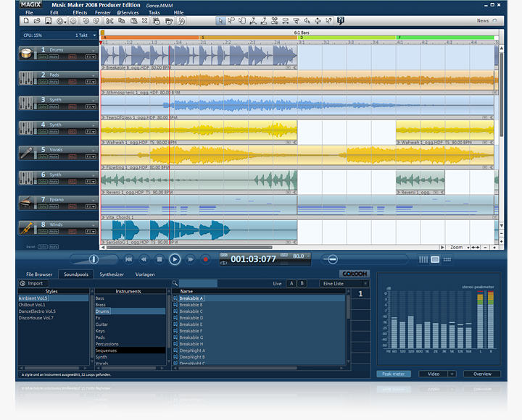522x420 pixels.
Task: Open FX dropdown on Pads track
Action: (x=91, y=82)
